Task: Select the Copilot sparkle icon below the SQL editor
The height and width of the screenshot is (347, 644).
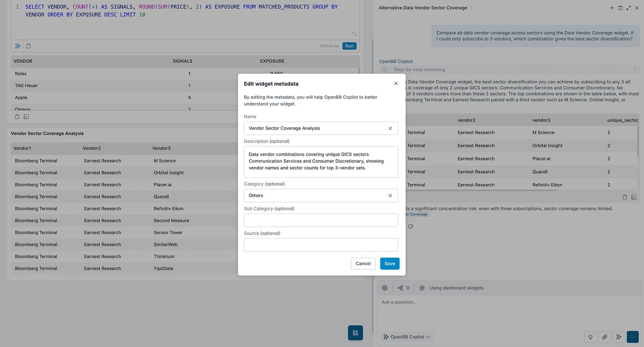Action: (17, 46)
